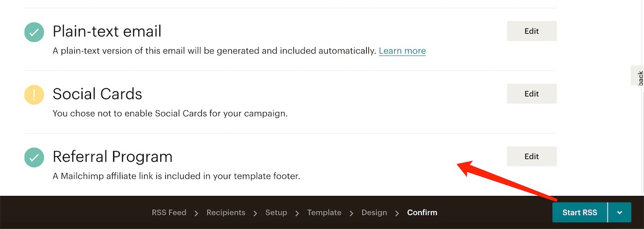Switch to the Template step

[324, 212]
